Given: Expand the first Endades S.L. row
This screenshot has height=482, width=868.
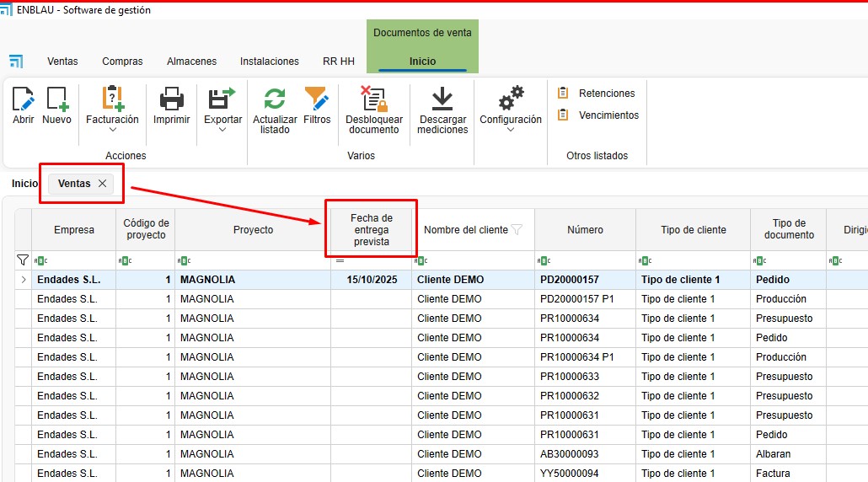Looking at the screenshot, I should [23, 280].
